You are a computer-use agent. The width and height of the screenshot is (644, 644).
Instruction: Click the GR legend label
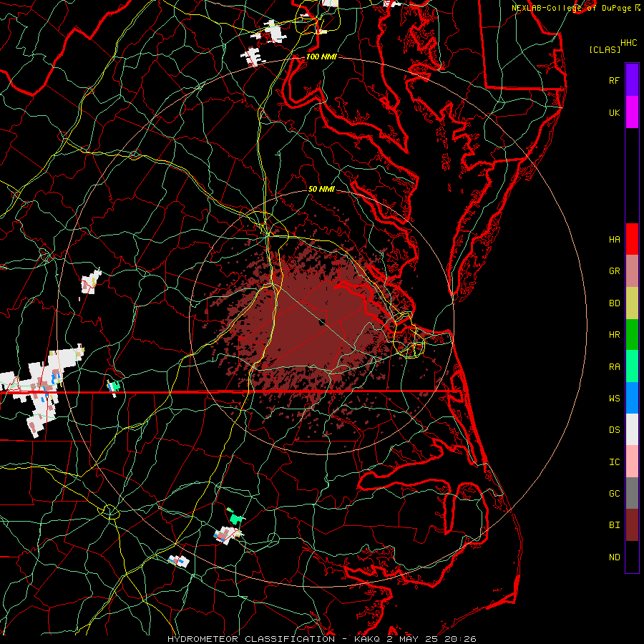coord(614,271)
